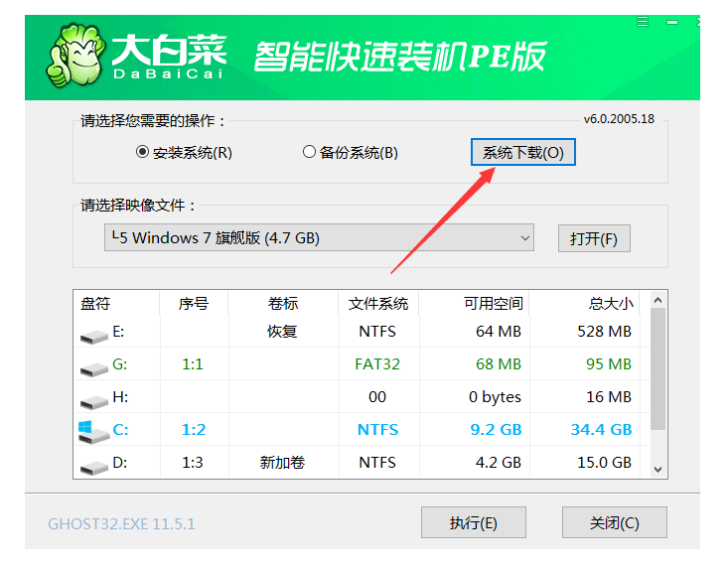This screenshot has height=570, width=728.
Task: Click the FAT32 file system cell
Action: coord(377,364)
